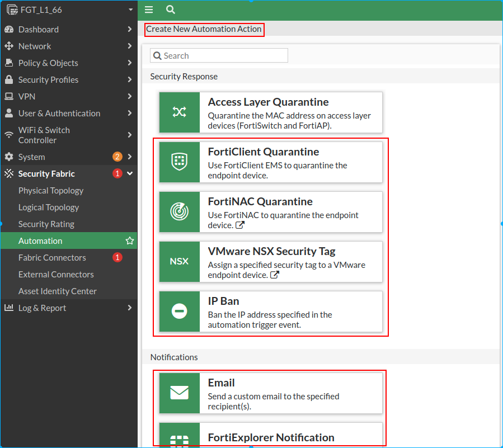Open the search magnifier in top bar
503x448 pixels.
[171, 10]
